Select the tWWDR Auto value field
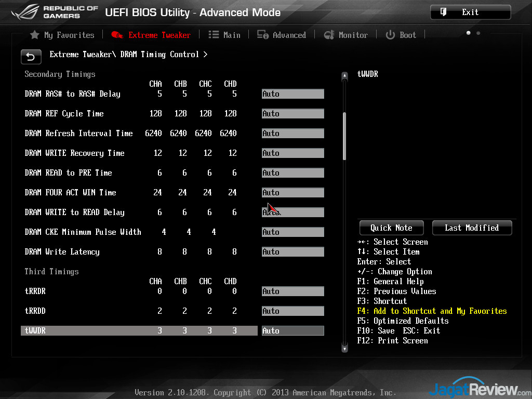Screen dimensions: 532x399 (x=292, y=331)
